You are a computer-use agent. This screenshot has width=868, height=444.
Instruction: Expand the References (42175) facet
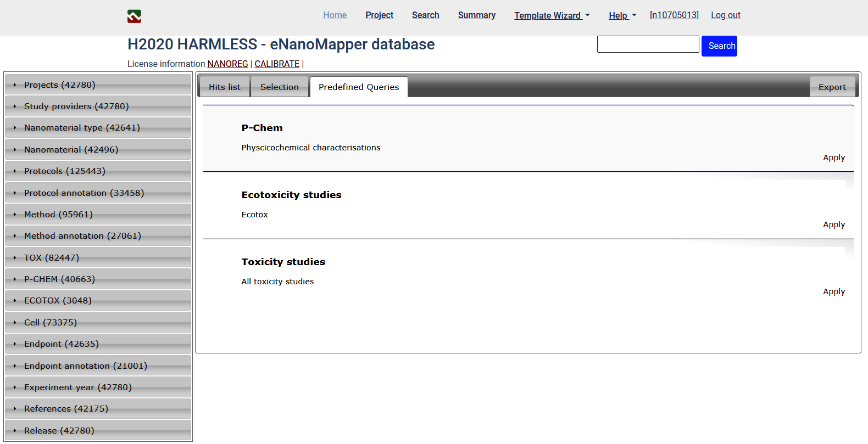point(98,409)
